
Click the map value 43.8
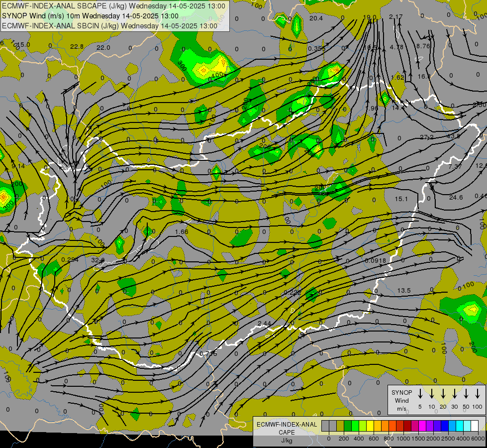click(454, 136)
